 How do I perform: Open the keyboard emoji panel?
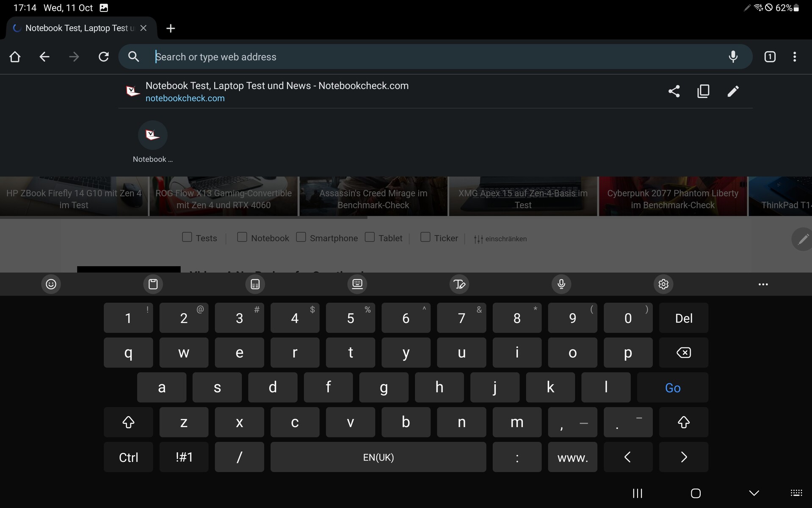pos(51,284)
